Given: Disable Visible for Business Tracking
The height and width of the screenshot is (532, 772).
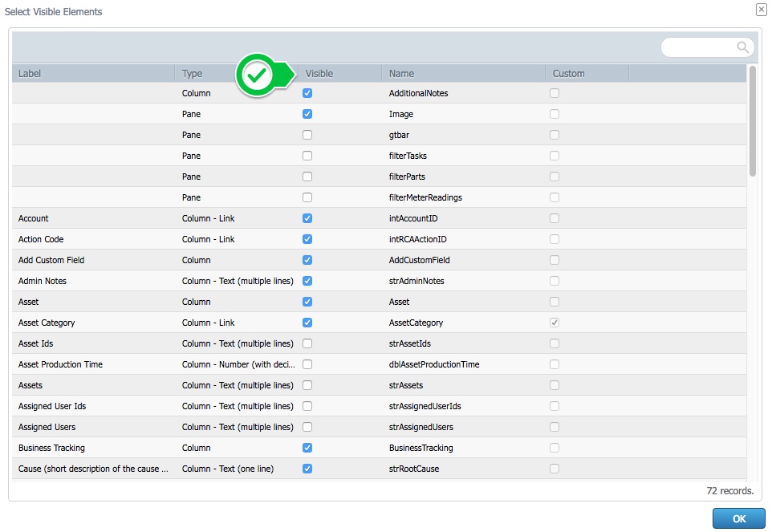Looking at the screenshot, I should click(x=307, y=448).
